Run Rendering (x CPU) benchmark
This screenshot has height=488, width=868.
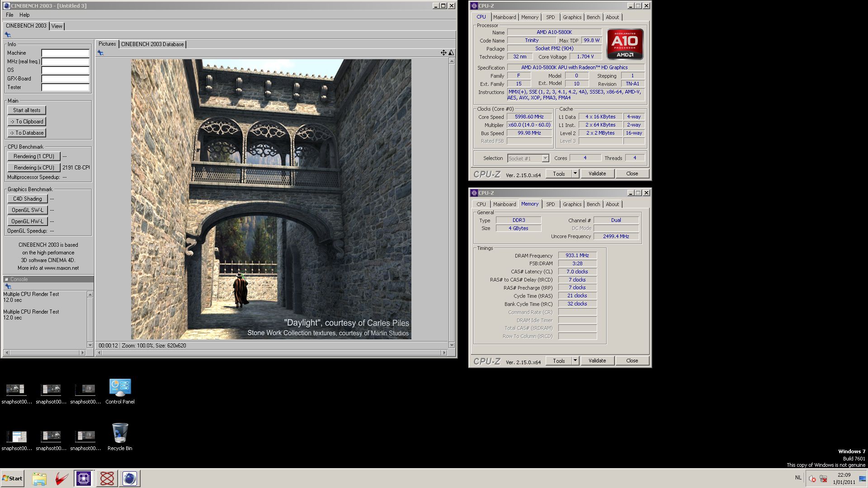click(34, 168)
